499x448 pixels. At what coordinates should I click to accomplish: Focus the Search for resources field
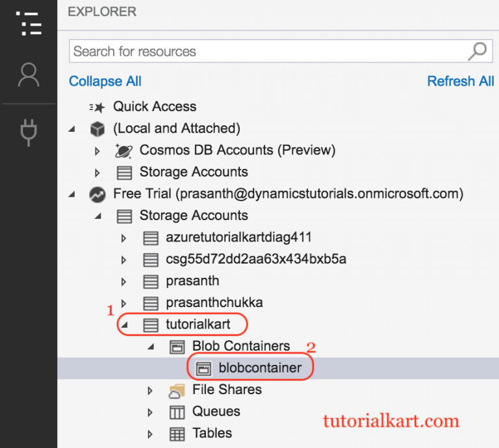(281, 51)
